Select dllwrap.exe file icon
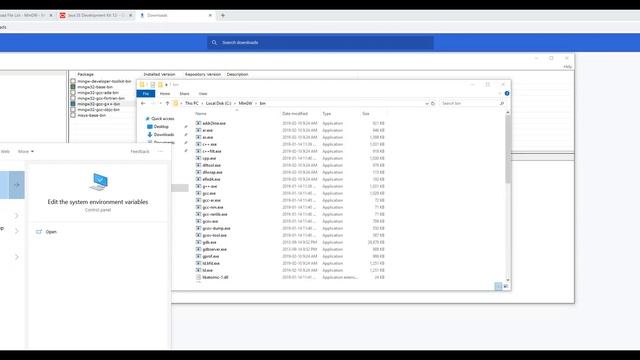Screen dimensions: 640x360 pyautogui.click(x=198, y=172)
